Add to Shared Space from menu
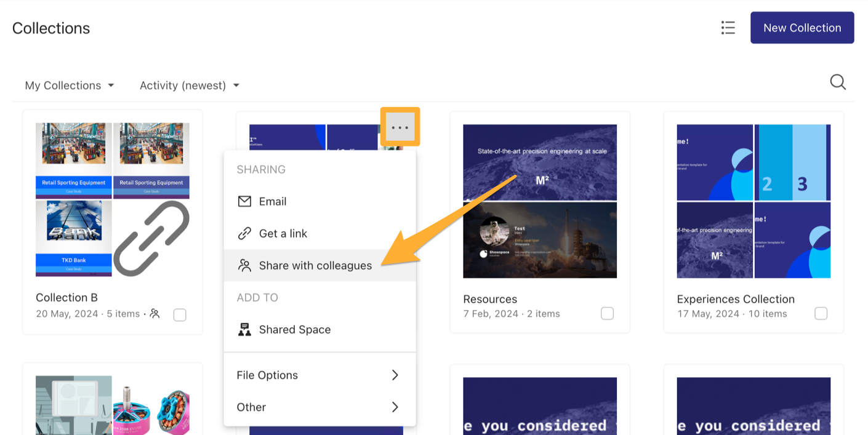 (320, 329)
